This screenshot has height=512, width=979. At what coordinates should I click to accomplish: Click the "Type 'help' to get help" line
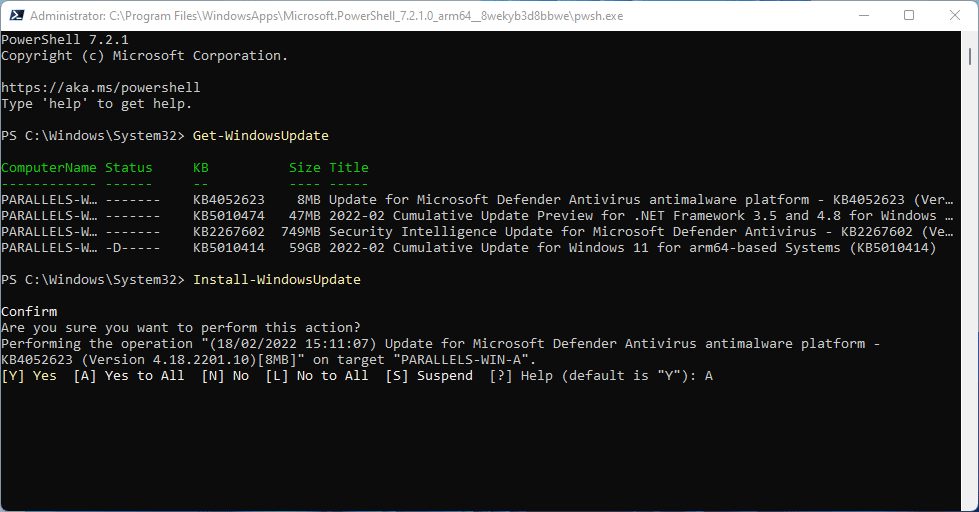click(x=96, y=104)
